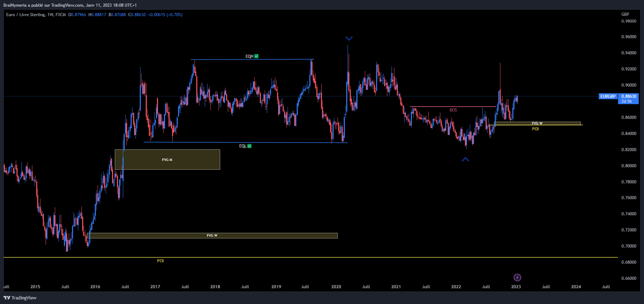Select the BOS label on the red line

pyautogui.click(x=453, y=110)
